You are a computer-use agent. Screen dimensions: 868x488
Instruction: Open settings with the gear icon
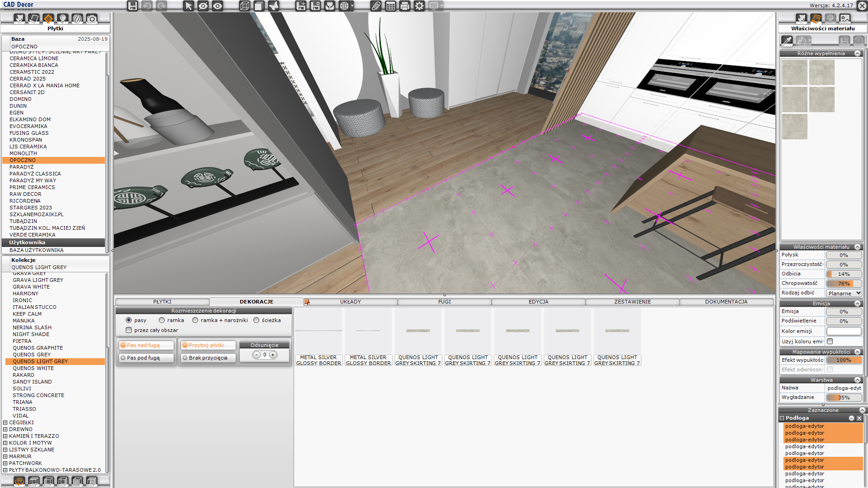point(419,6)
